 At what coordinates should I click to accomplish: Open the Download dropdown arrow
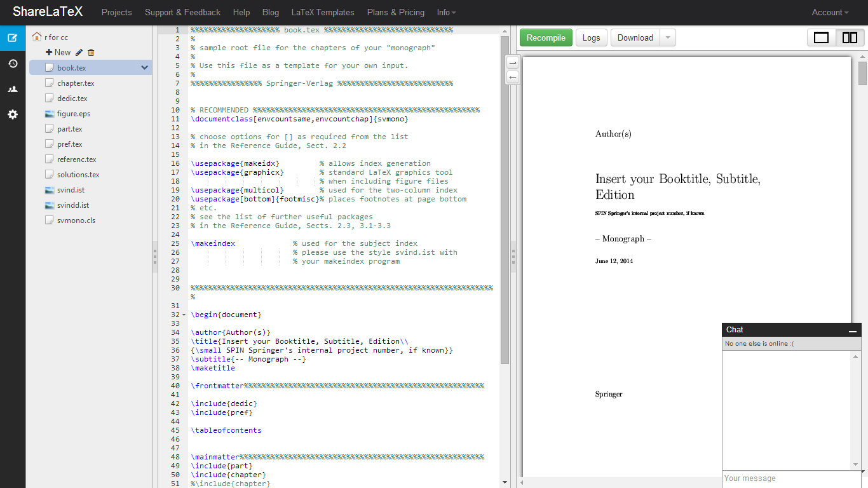coord(667,38)
